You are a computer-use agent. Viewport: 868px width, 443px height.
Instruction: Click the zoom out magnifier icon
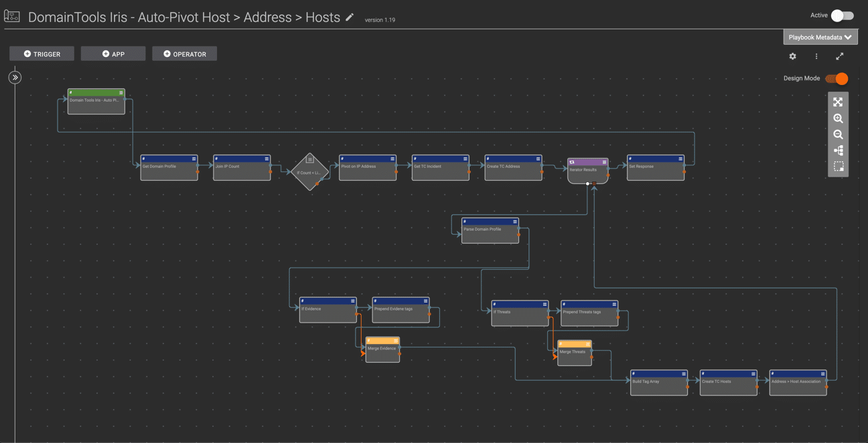point(838,135)
